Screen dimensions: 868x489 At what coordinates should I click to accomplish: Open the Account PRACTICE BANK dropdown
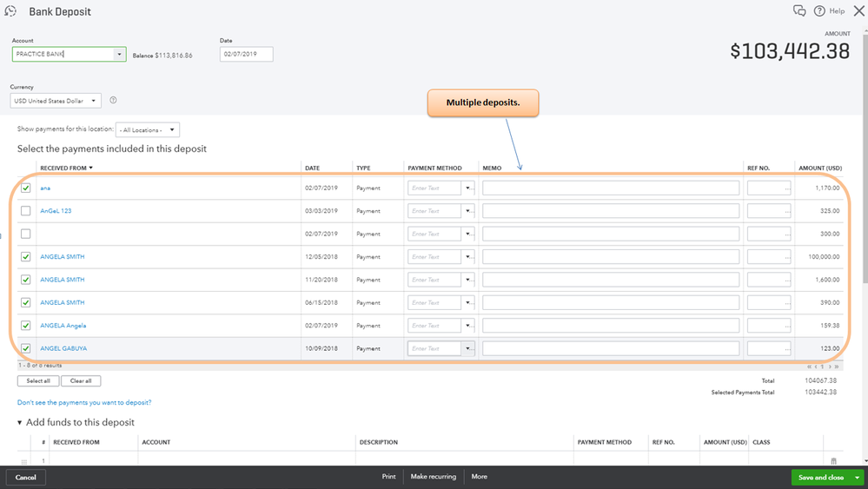(x=119, y=54)
